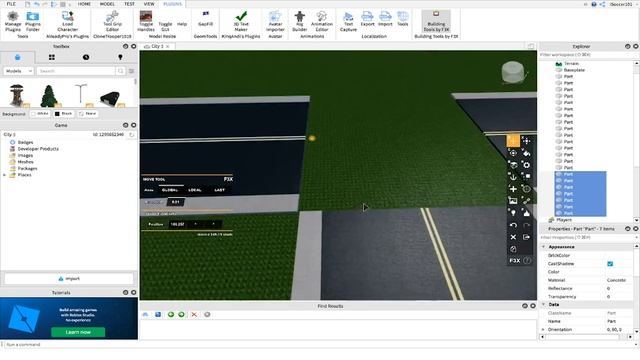The width and height of the screenshot is (640, 360).
Task: Select Baseplate in Explorer
Action: [574, 70]
